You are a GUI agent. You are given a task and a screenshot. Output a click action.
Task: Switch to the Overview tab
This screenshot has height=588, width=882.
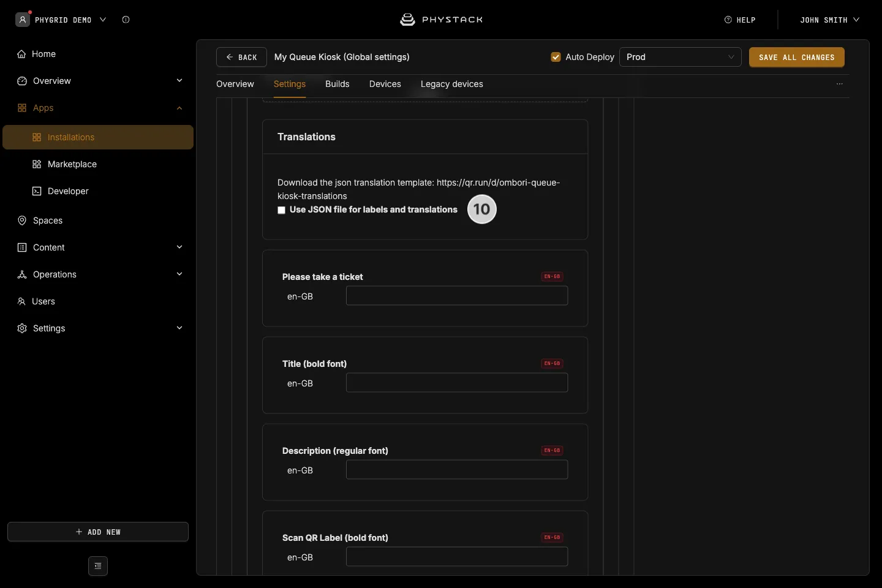[x=235, y=84]
